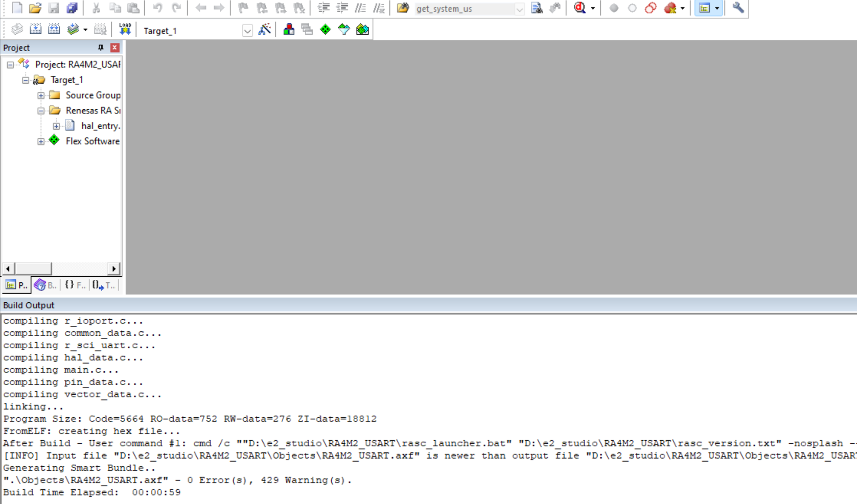This screenshot has width=857, height=504.
Task: Select Software Packs icon
Action: pos(344,30)
